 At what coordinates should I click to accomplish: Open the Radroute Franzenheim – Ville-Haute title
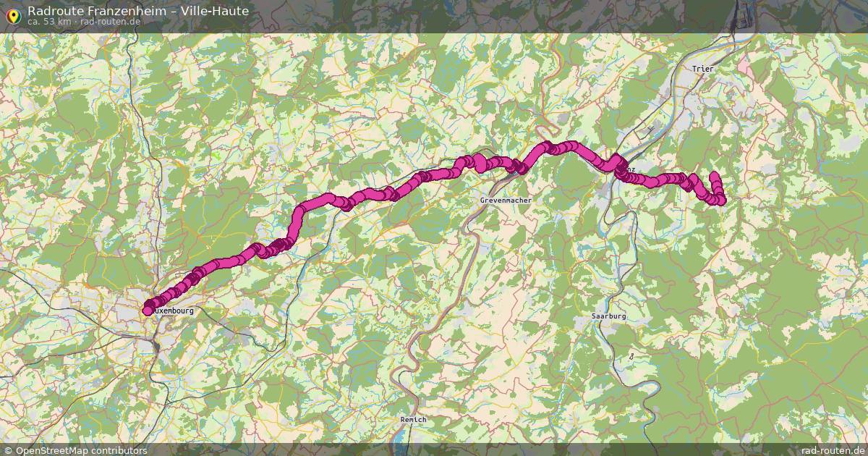138,11
